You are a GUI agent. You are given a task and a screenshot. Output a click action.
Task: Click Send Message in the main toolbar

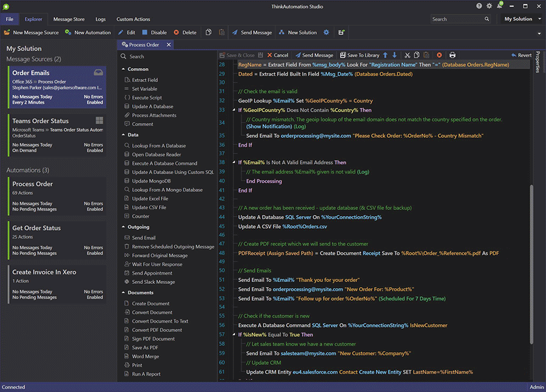click(x=252, y=32)
